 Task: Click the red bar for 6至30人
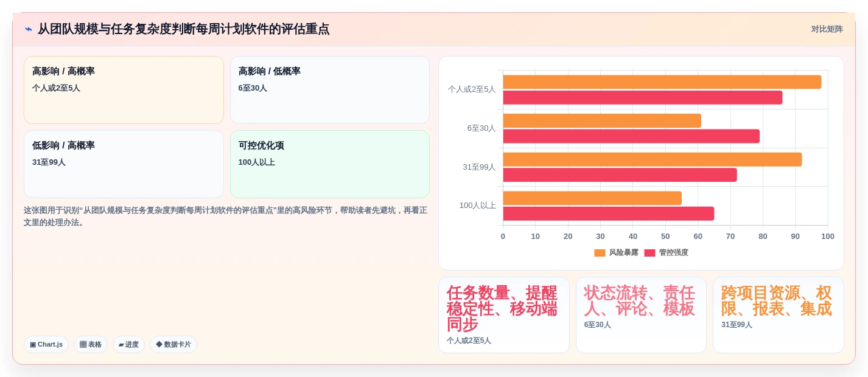click(631, 136)
